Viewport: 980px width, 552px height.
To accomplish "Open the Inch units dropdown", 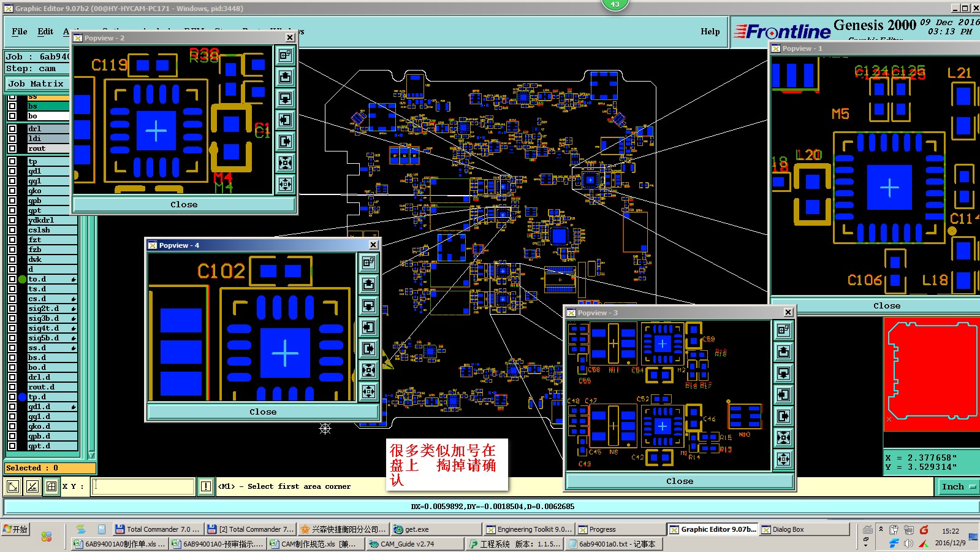I will pos(958,486).
